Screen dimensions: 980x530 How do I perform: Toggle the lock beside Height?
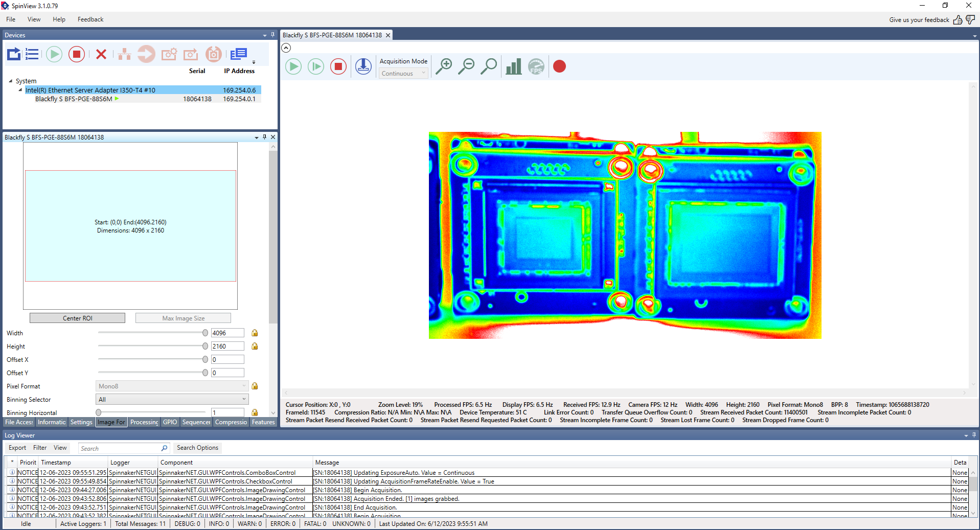(x=255, y=346)
